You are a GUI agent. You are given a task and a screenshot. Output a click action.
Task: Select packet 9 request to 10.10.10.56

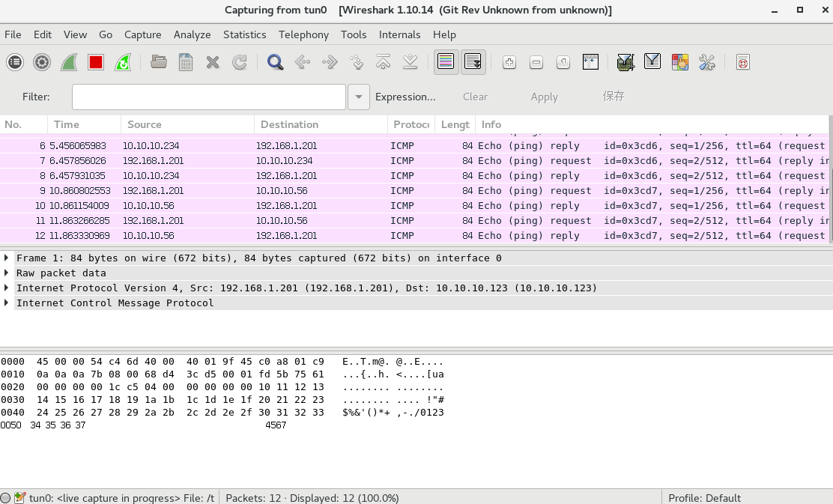tap(414, 191)
